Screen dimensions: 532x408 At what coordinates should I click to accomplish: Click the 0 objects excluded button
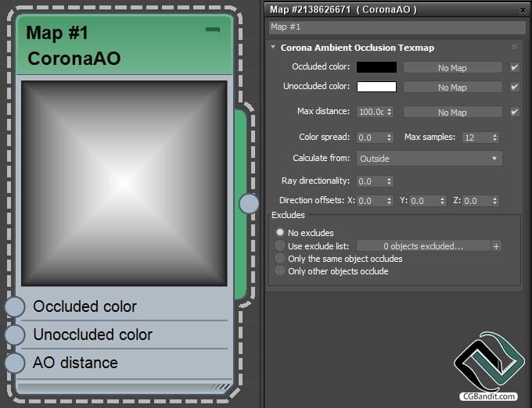tap(423, 246)
